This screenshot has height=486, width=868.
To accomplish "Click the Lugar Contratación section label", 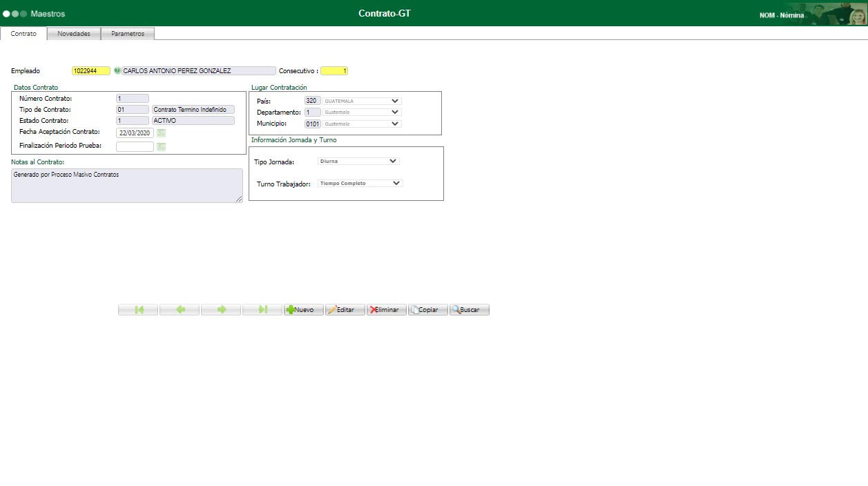I will [279, 88].
